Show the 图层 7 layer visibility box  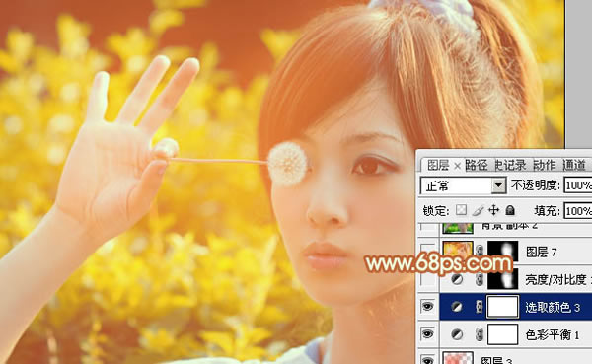(x=428, y=251)
